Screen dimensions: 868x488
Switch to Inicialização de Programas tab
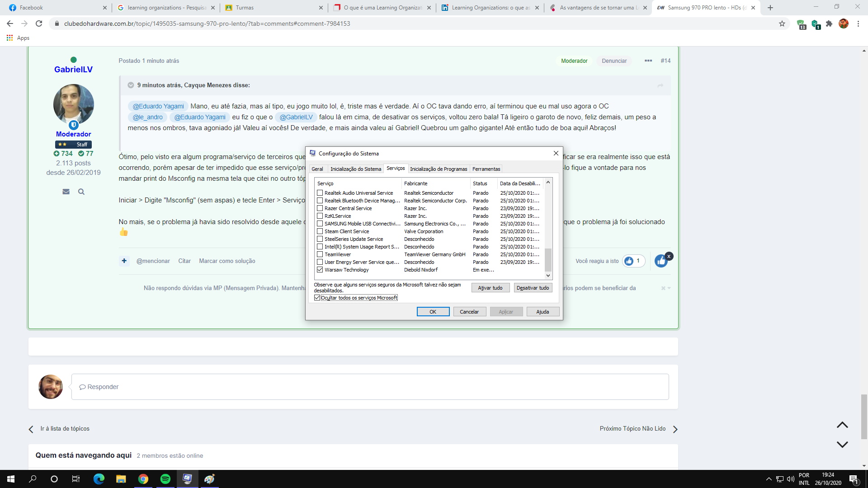click(439, 169)
